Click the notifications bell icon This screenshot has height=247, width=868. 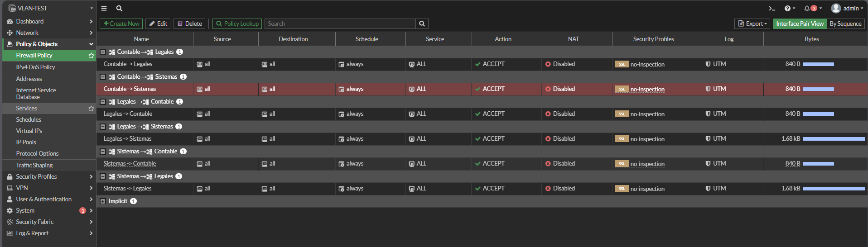(807, 9)
